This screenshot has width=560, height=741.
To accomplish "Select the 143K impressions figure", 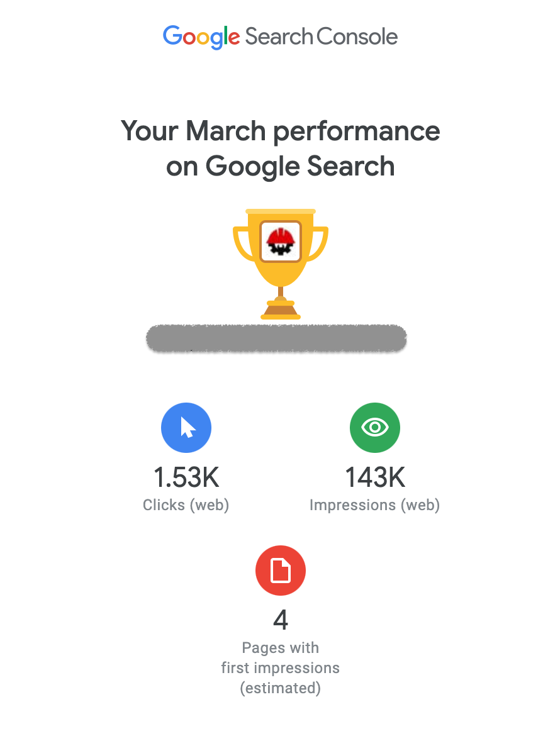I will tap(375, 478).
